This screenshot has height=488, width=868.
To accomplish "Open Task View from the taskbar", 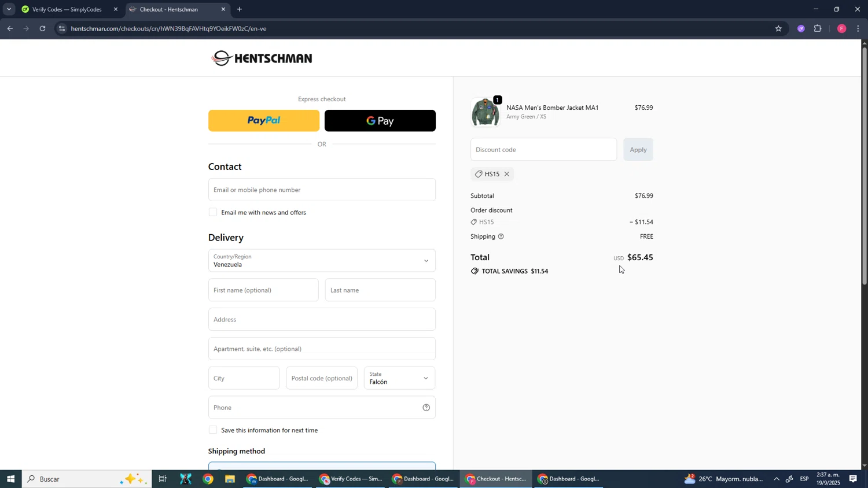I will pyautogui.click(x=163, y=479).
